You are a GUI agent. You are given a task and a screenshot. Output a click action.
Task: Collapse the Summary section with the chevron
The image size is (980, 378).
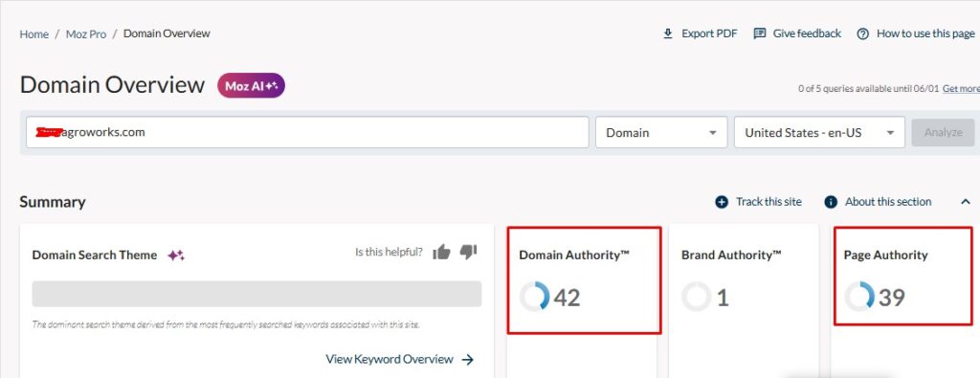(x=966, y=202)
